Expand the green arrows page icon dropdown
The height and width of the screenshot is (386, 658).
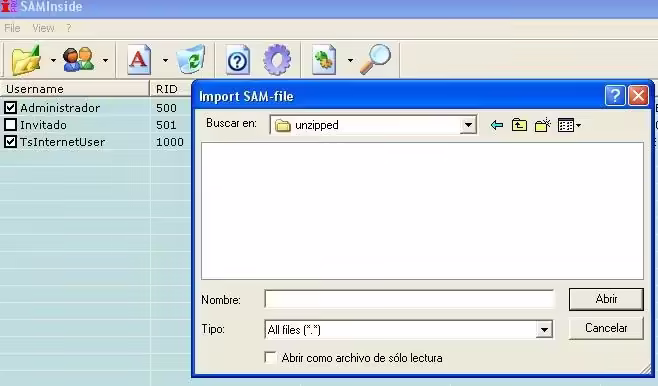350,60
